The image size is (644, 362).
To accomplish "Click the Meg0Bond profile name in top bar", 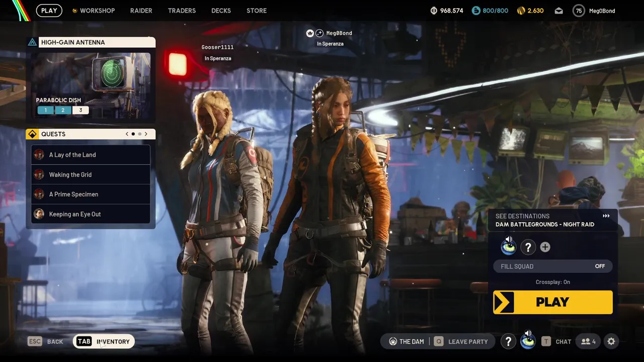I will [x=602, y=11].
